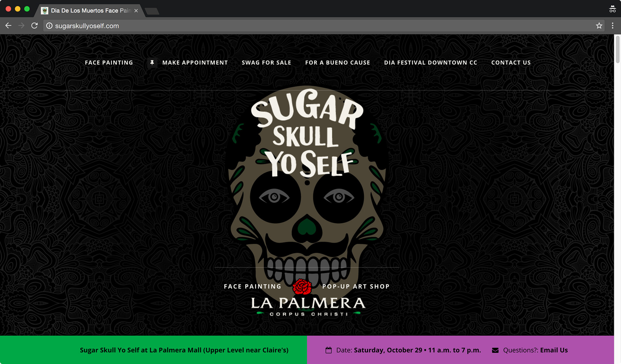Image resolution: width=621 pixels, height=364 pixels.
Task: Open Dia Festival Downtown CC link
Action: (430, 62)
